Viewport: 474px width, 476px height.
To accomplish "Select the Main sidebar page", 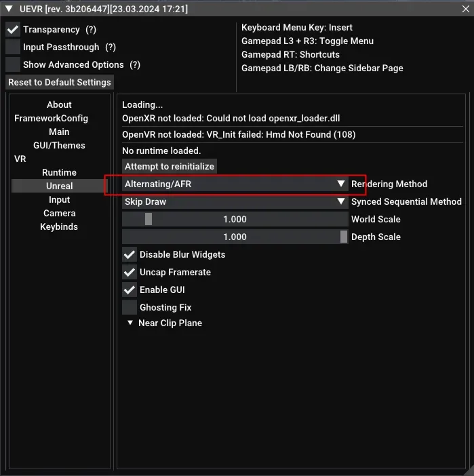I will tap(59, 132).
